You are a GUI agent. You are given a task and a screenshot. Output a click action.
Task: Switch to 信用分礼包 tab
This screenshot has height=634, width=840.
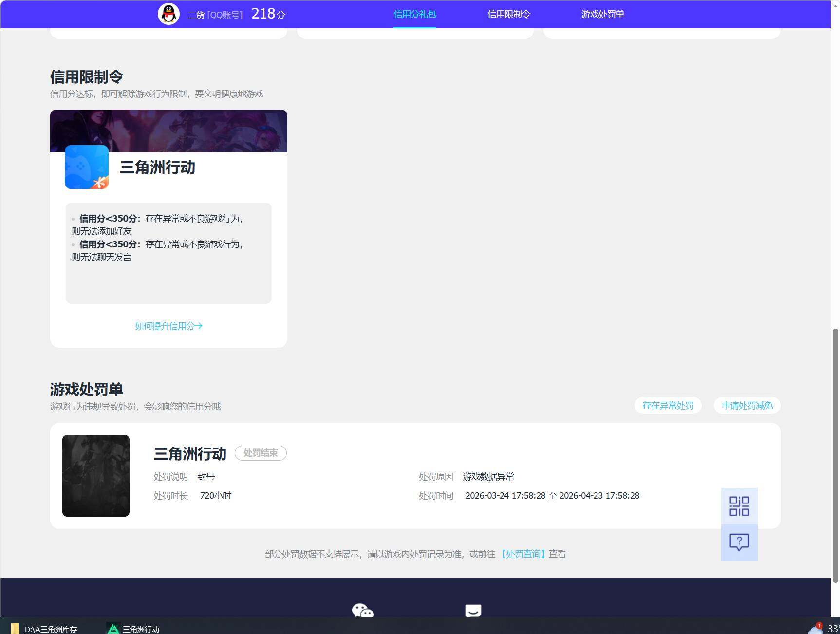[x=415, y=14]
